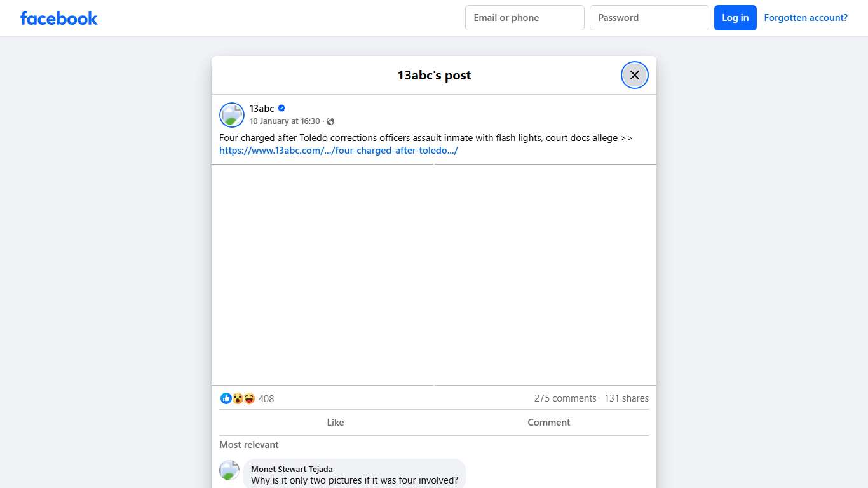868x488 pixels.
Task: Click the Facebook logo
Action: tap(58, 18)
